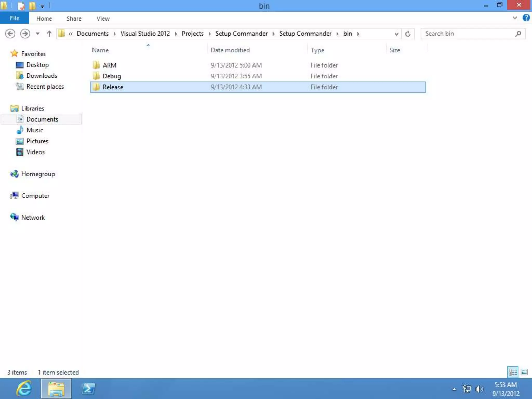Launch Internet Explorer from taskbar
This screenshot has width=532, height=399.
tap(24, 389)
